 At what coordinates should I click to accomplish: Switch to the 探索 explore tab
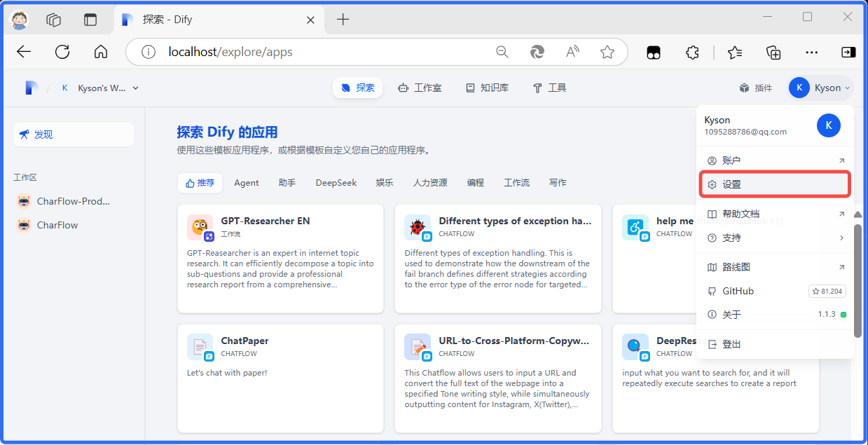tap(357, 88)
